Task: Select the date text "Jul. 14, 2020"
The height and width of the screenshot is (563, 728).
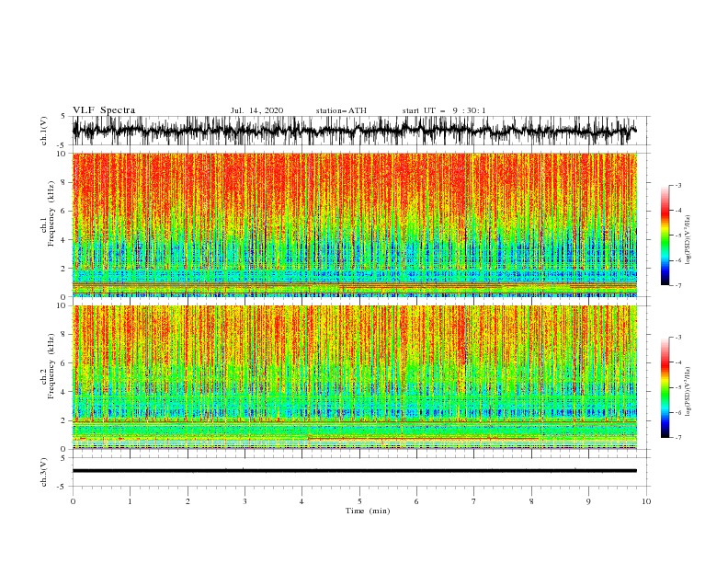Action: [x=256, y=110]
